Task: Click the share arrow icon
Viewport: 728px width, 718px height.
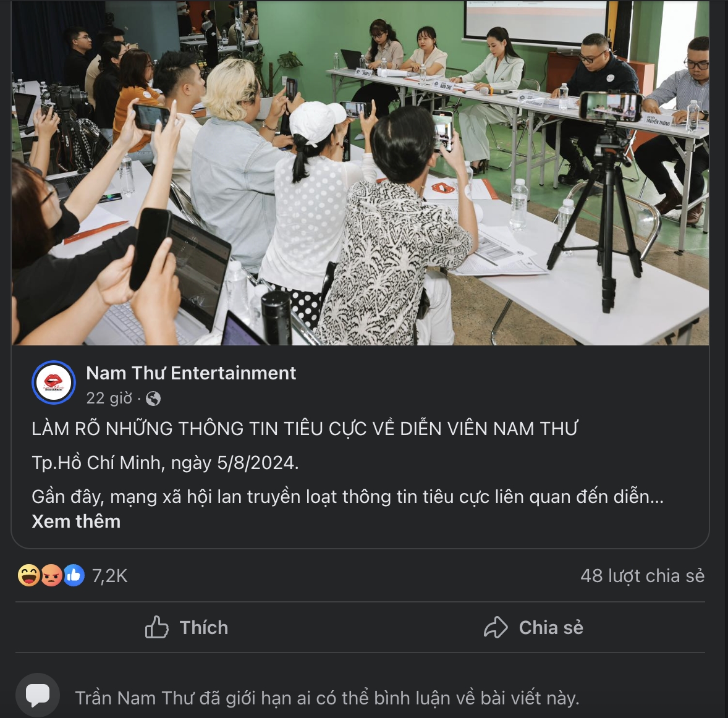Action: [496, 628]
